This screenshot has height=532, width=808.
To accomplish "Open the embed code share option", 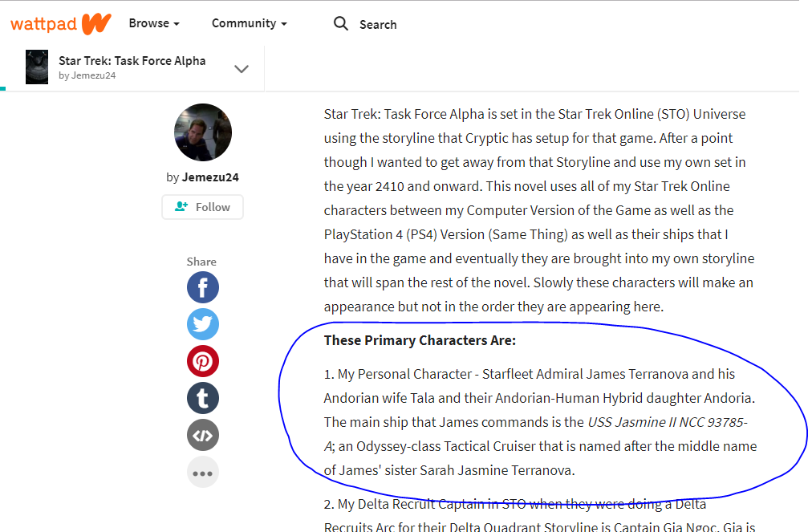I will point(203,436).
